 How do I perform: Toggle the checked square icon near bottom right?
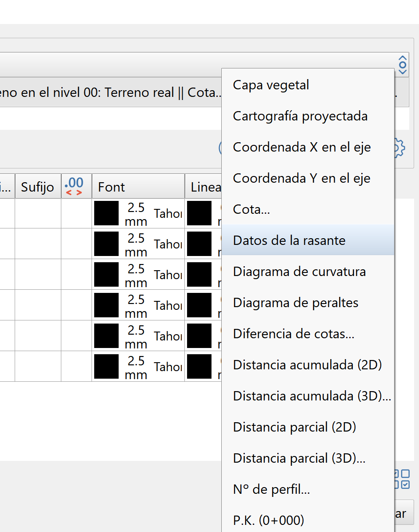[x=406, y=484]
